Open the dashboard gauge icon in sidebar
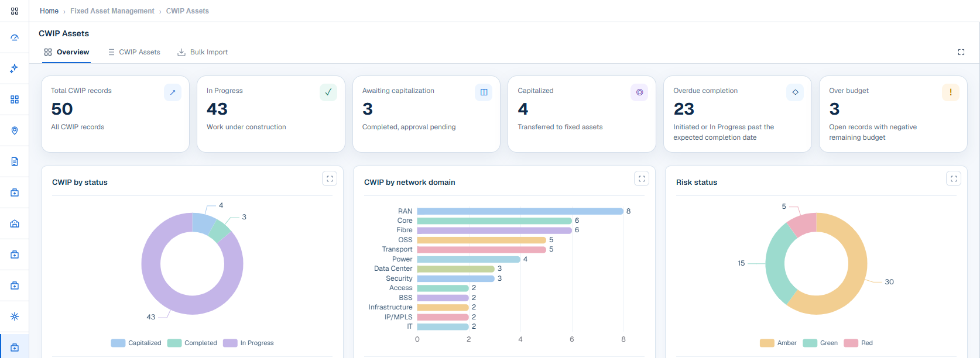Screen dimensions: 980x358 tap(15, 37)
